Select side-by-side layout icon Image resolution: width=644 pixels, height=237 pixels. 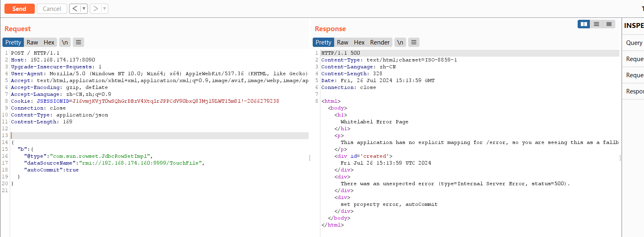[x=584, y=24]
